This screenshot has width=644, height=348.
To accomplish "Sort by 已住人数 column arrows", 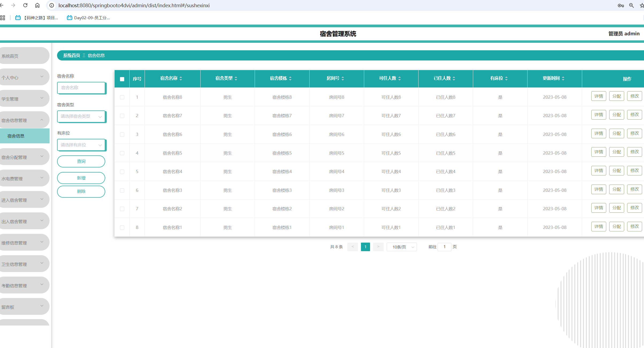I will coord(454,78).
